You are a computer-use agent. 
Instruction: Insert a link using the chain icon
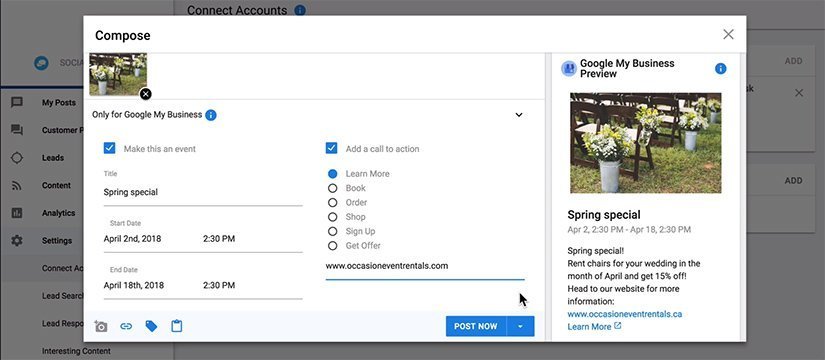(x=126, y=326)
